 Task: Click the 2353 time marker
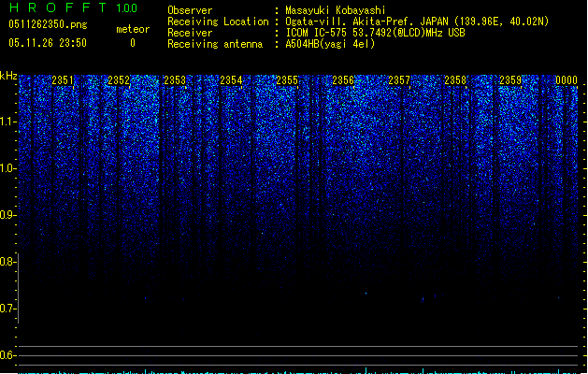coord(175,80)
